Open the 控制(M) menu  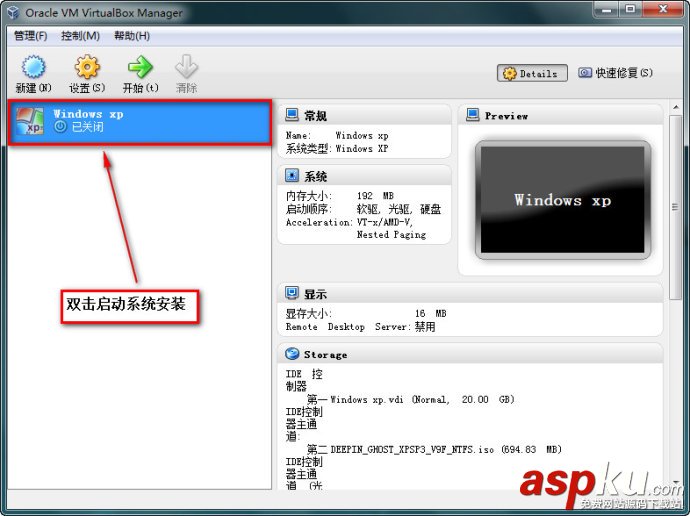[81, 36]
